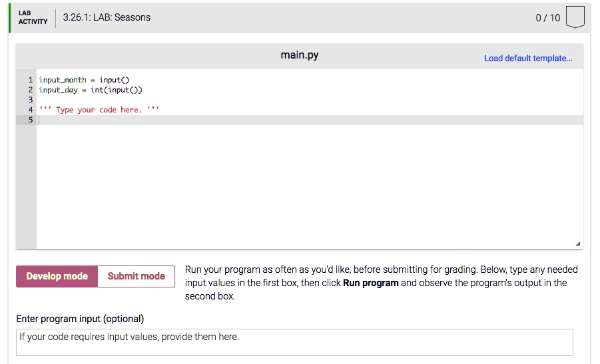Open Load default template link

(528, 58)
